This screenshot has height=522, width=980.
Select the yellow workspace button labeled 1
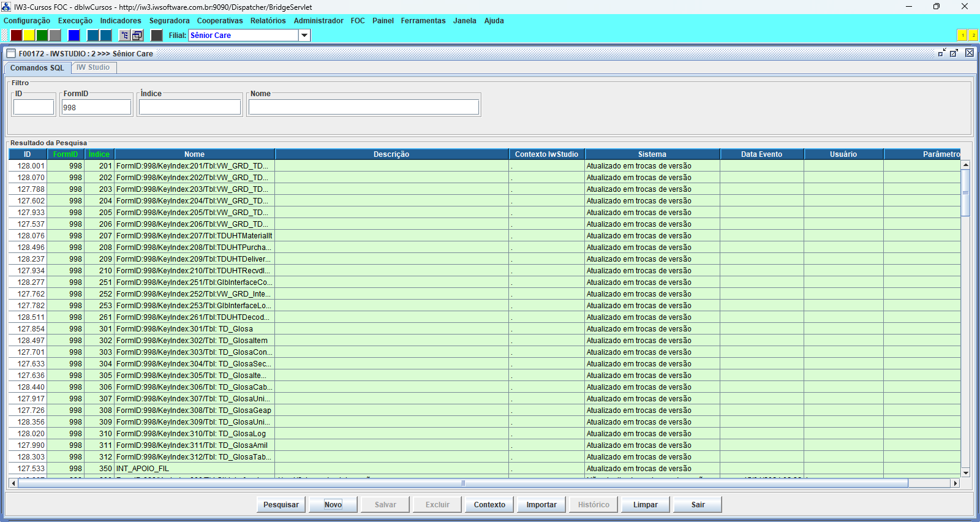click(962, 35)
